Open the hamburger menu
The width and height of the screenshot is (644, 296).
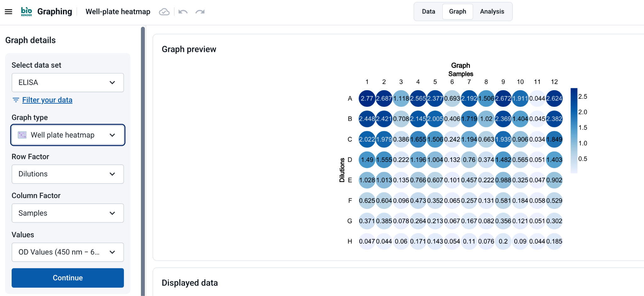(8, 12)
